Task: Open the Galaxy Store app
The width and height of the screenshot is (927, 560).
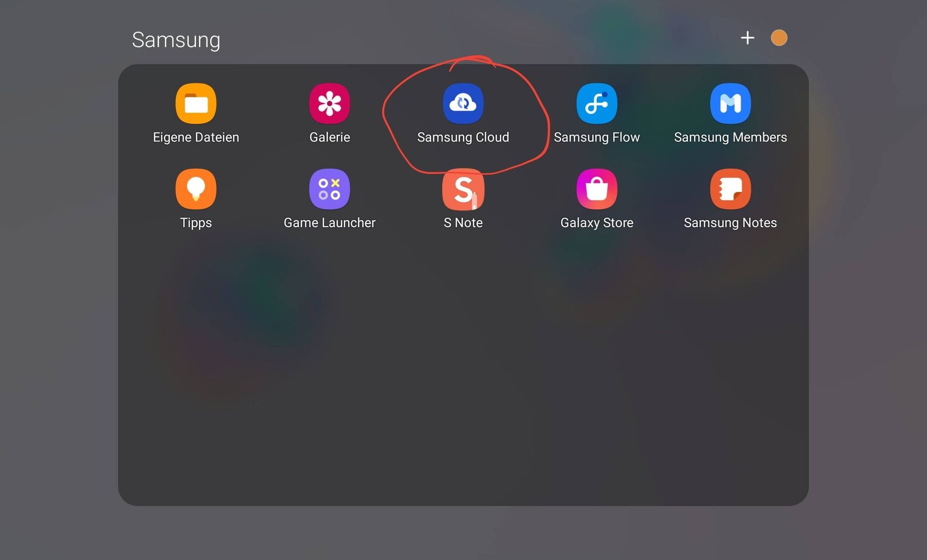Action: (597, 189)
